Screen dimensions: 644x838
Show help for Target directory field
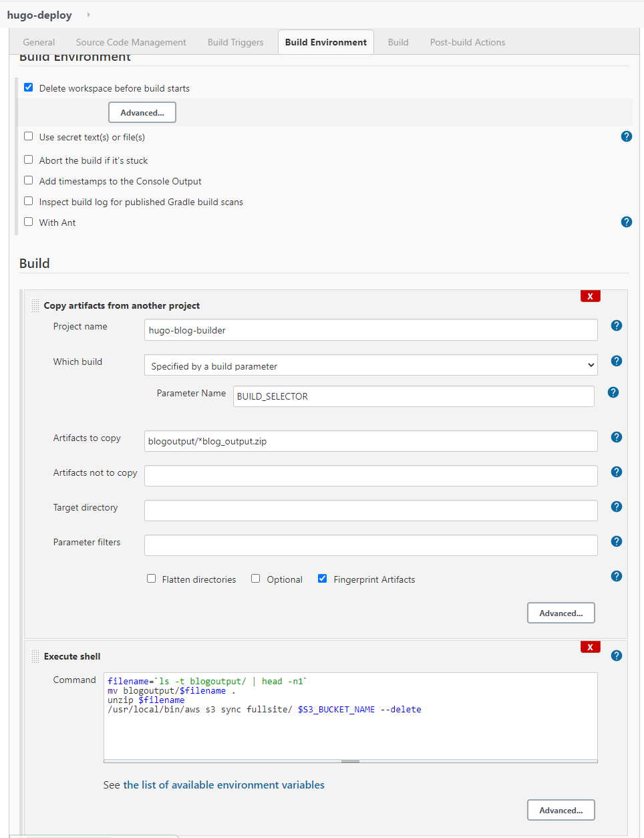pyautogui.click(x=617, y=507)
